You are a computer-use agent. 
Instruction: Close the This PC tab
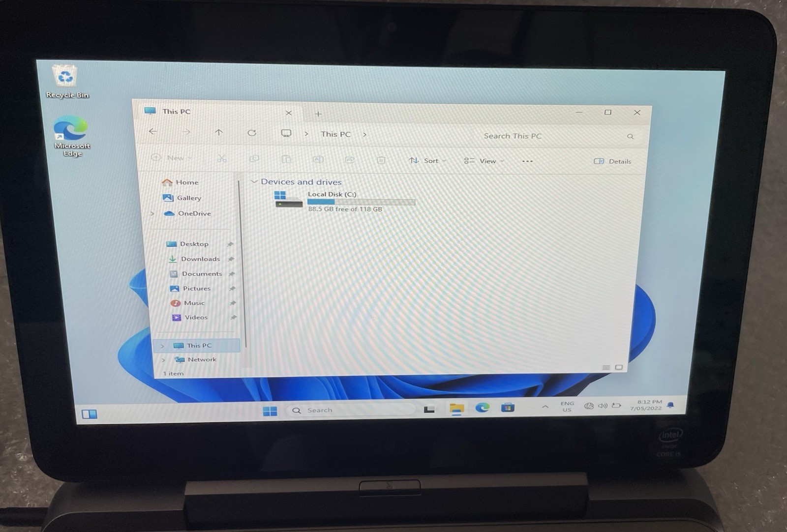289,113
